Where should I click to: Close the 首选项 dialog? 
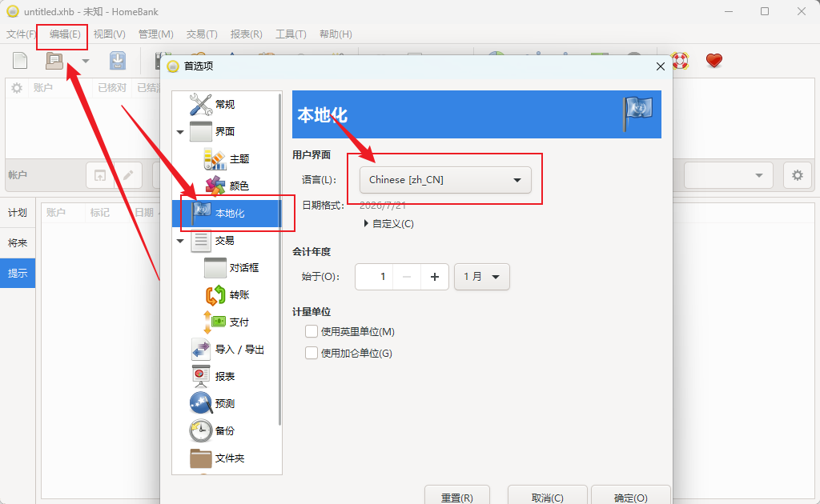(660, 66)
